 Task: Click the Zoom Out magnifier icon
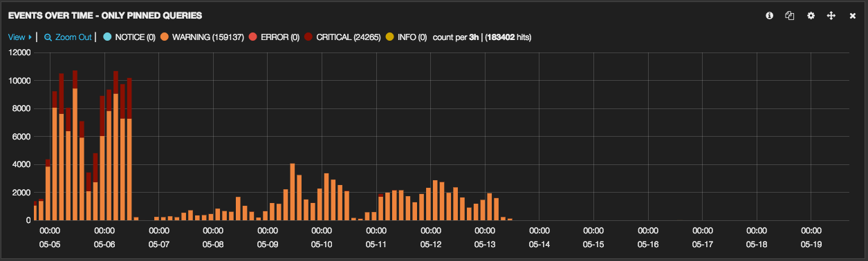point(48,37)
